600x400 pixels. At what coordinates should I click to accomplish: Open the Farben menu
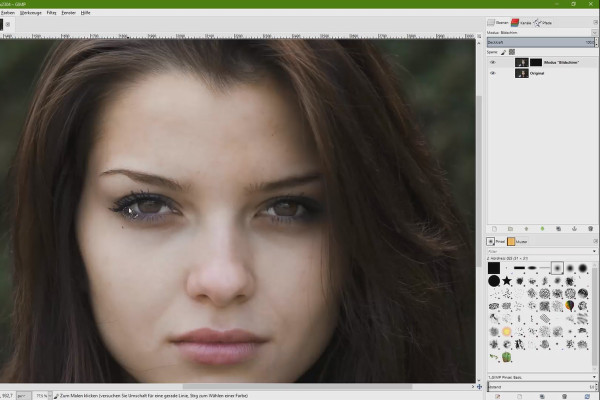point(7,13)
